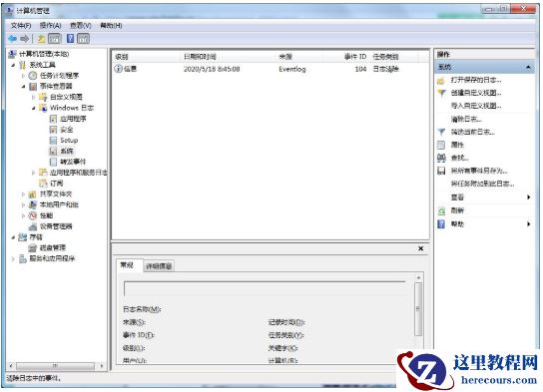Click 将任务附加到此日志... action
Viewport: 543px width, 392px height.
coord(482,185)
